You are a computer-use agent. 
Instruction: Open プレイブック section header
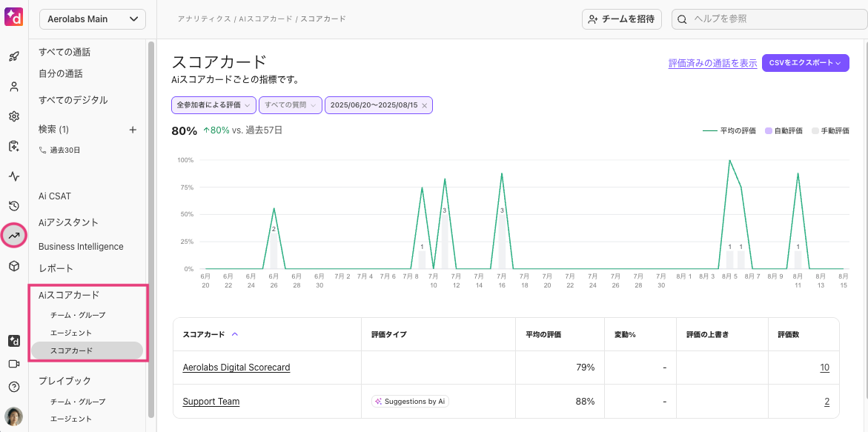[x=64, y=381]
